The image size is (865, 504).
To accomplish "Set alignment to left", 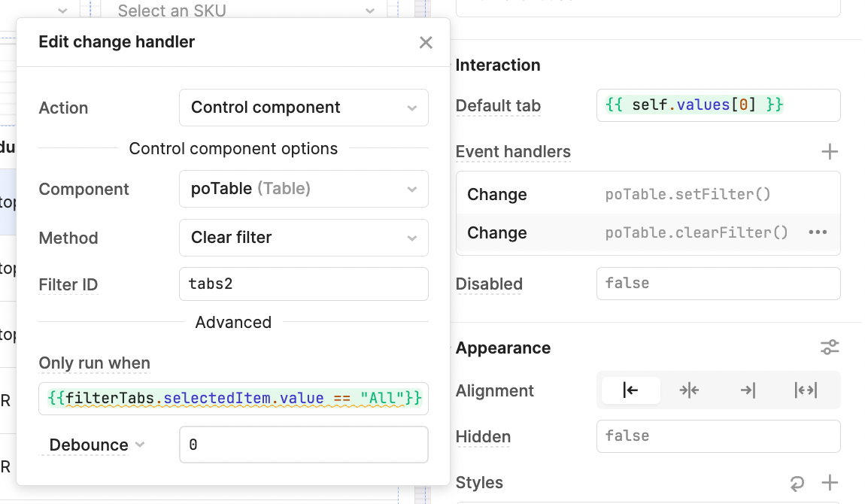I will 630,390.
